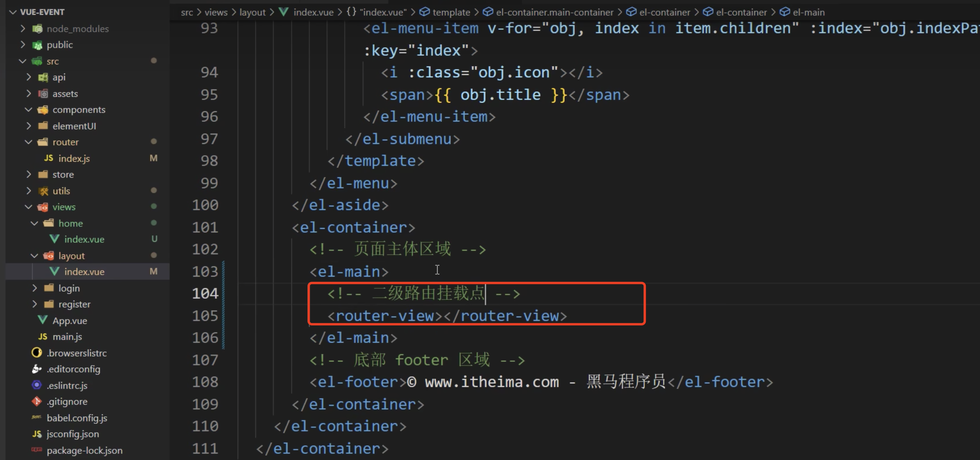Viewport: 980px width, 460px height.
Task: Click the npm icon beside package-lock.json
Action: pos(37,450)
